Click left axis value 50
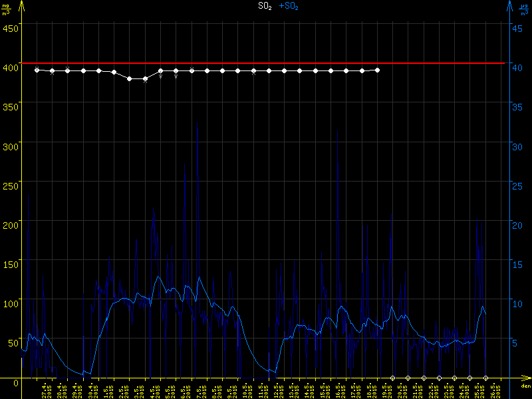 (x=13, y=343)
